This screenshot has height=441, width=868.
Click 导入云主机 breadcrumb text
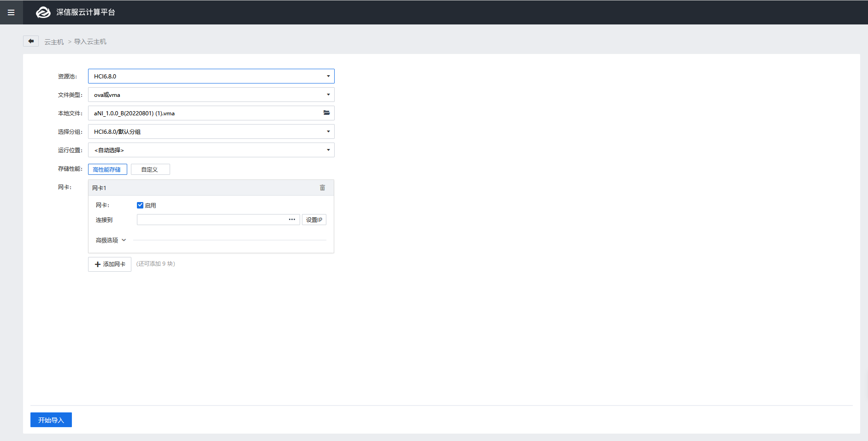(x=90, y=42)
